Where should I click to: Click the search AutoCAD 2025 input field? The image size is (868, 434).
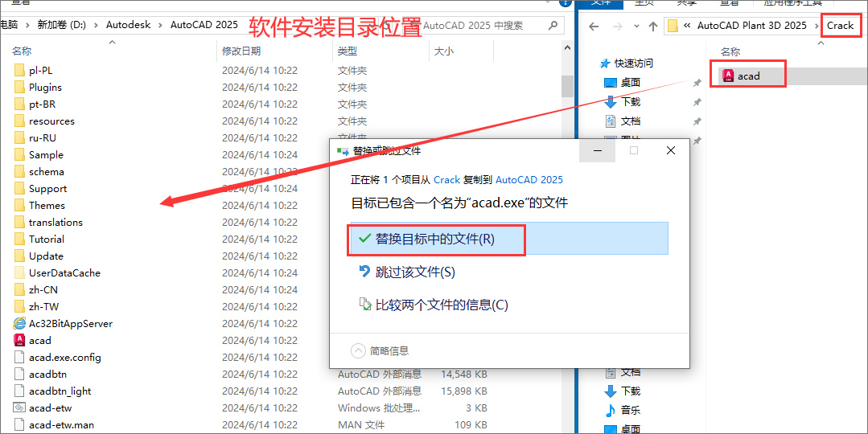pyautogui.click(x=482, y=26)
